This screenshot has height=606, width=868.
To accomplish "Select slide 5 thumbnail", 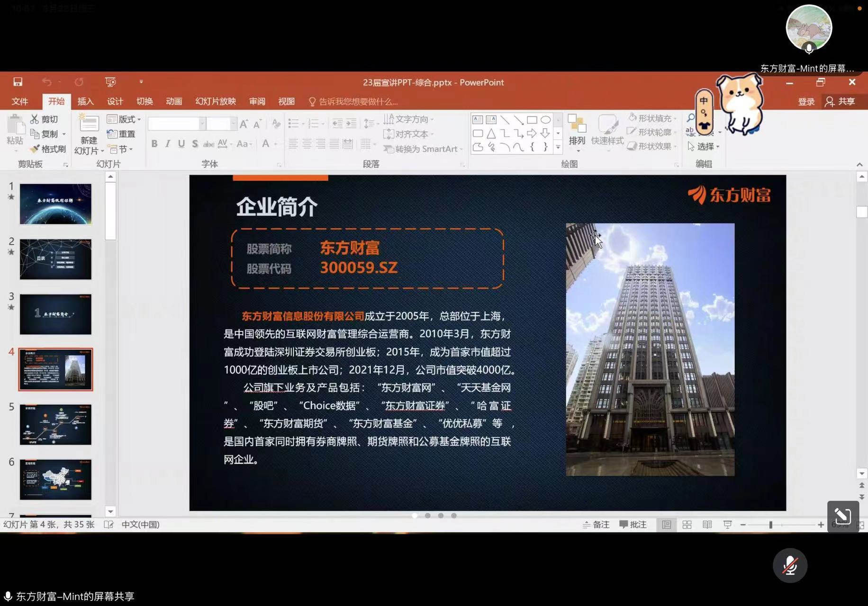I will [55, 425].
